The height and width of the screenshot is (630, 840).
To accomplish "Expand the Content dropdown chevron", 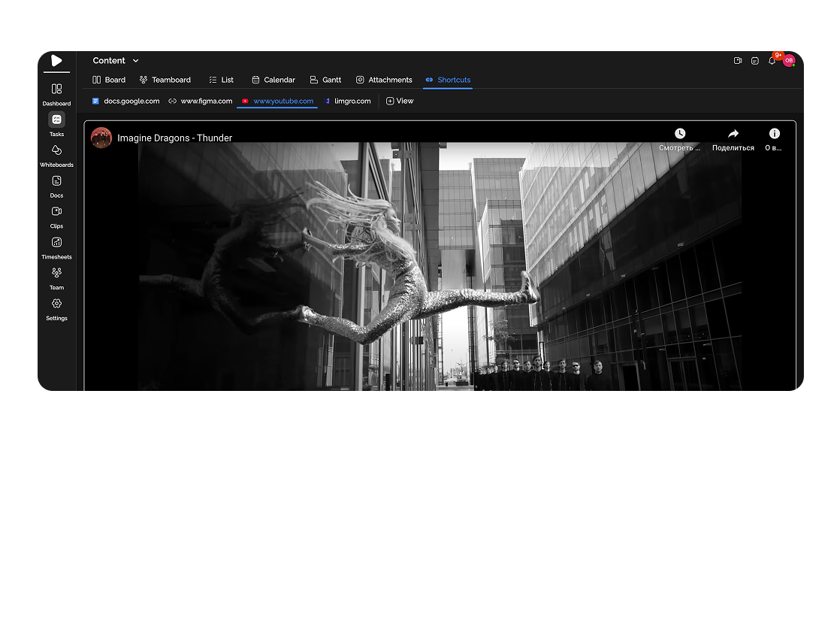I will (x=136, y=60).
